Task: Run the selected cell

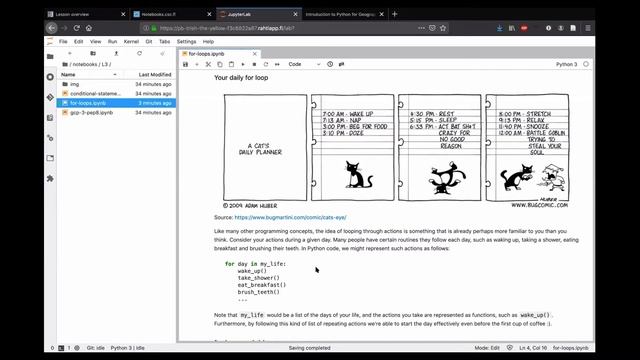Action: point(243,64)
